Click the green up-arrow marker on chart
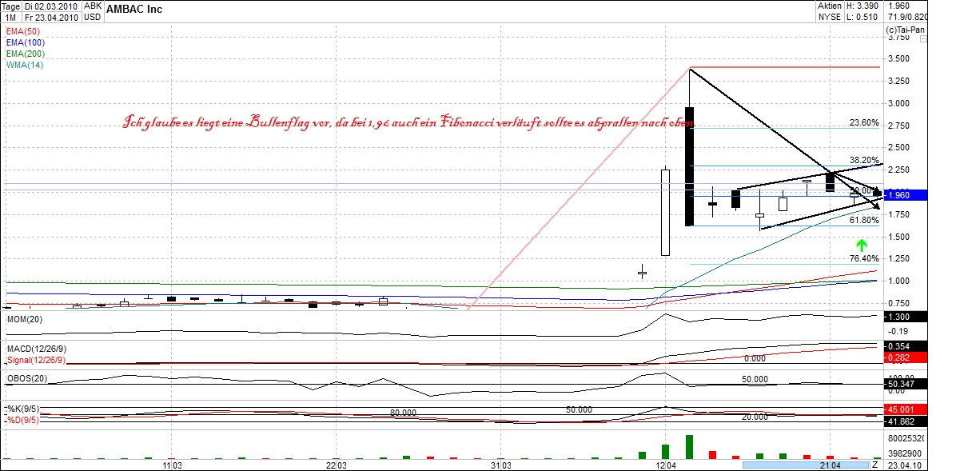Viewport: 980px width, 471px height. click(x=862, y=245)
